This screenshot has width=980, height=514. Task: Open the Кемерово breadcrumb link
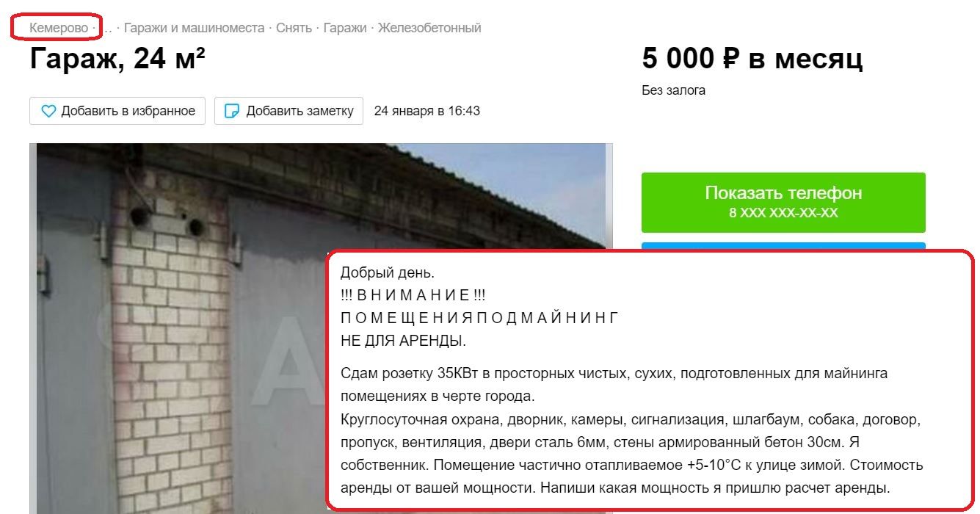[59, 28]
